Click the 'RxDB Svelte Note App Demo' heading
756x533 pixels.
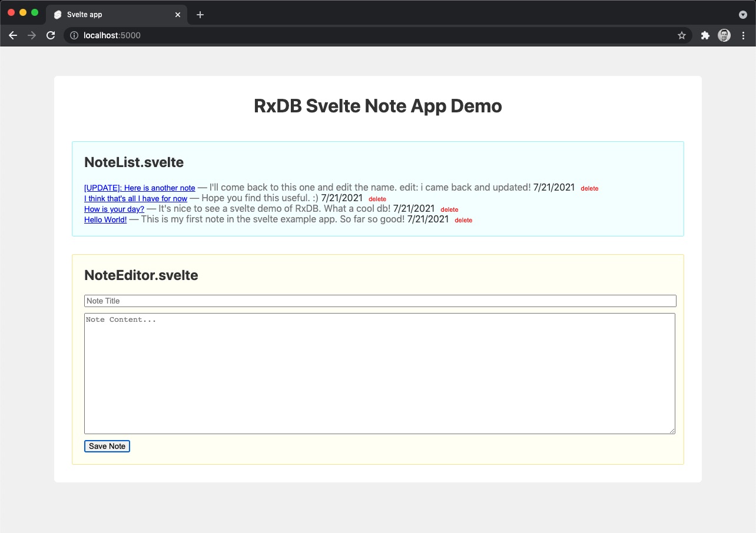378,106
